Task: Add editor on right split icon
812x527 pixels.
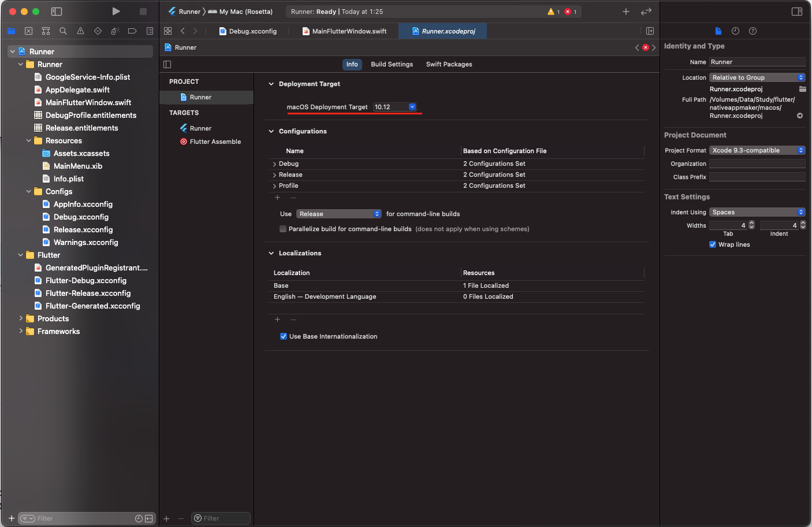Action: pos(650,31)
